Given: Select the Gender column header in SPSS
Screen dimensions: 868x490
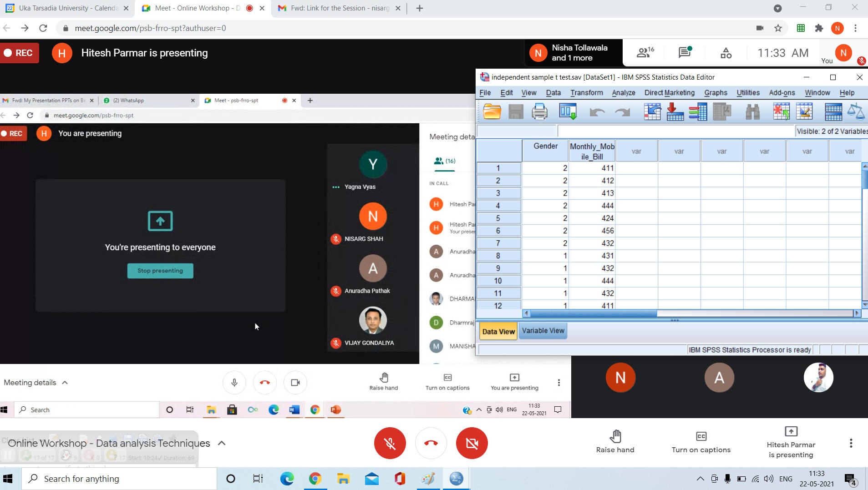Looking at the screenshot, I should [545, 151].
